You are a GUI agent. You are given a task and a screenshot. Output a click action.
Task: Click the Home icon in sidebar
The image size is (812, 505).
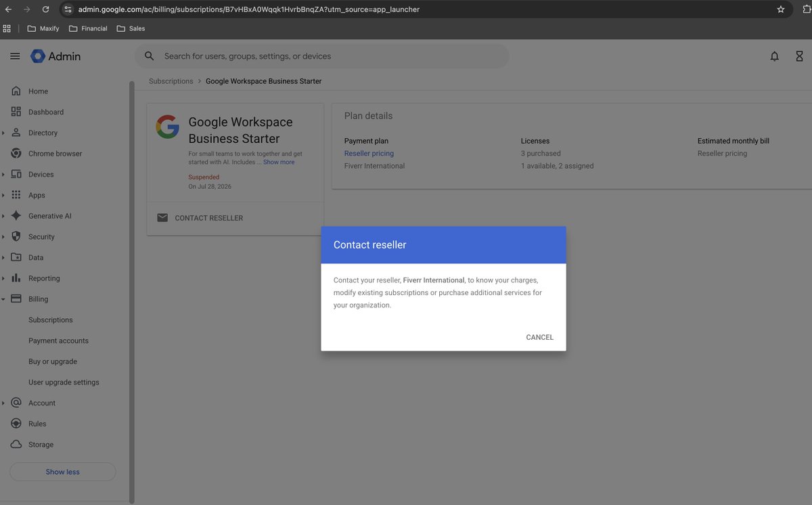16,91
